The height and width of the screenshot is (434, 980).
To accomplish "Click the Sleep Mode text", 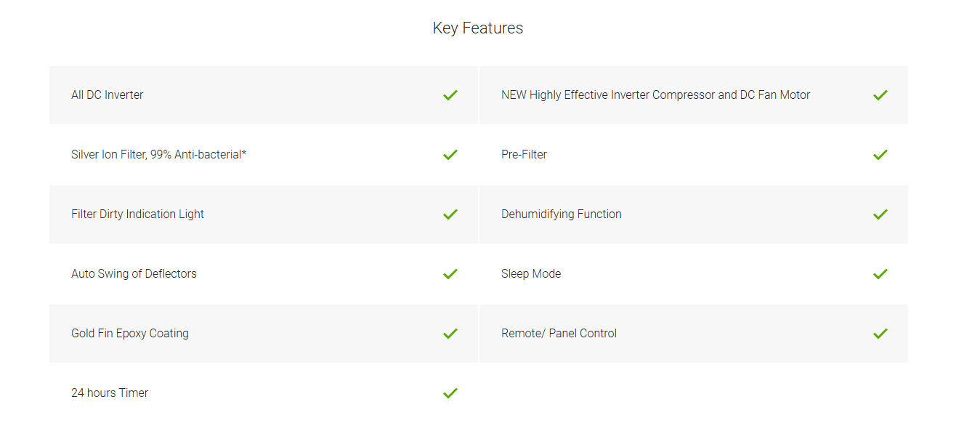I will [531, 274].
